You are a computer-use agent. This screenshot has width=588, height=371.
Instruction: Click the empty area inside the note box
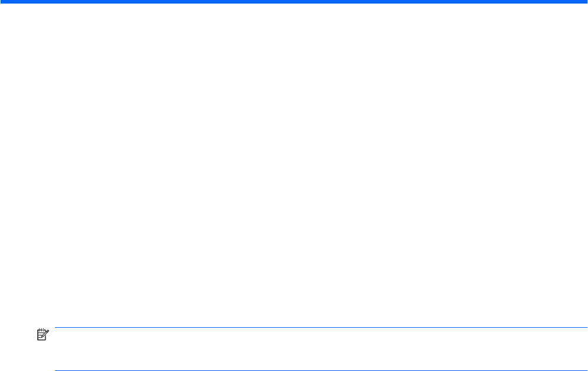click(321, 349)
